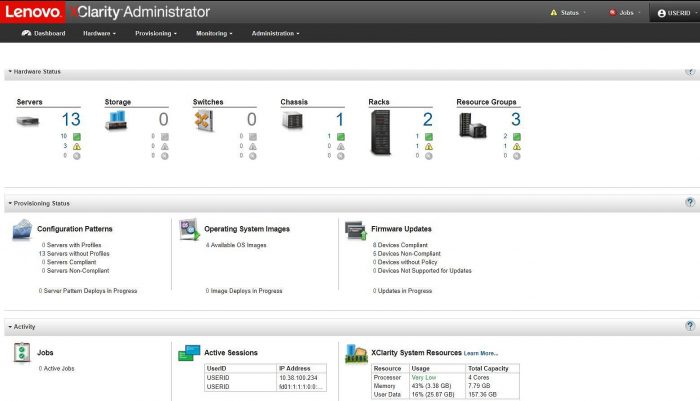Click the Active Sessions monitors icon
The image size is (700, 401).
[189, 353]
